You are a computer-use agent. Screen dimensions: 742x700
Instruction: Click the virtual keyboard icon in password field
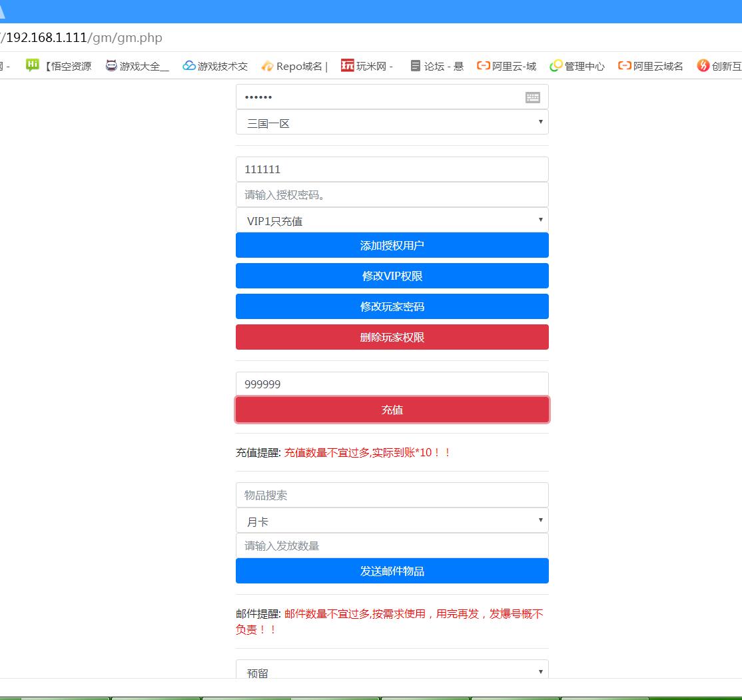532,97
